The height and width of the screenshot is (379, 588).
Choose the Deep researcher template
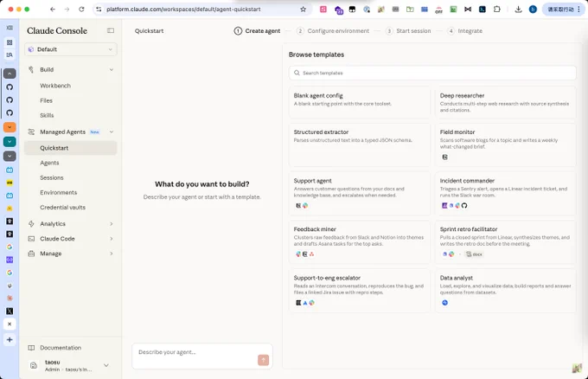click(x=506, y=102)
